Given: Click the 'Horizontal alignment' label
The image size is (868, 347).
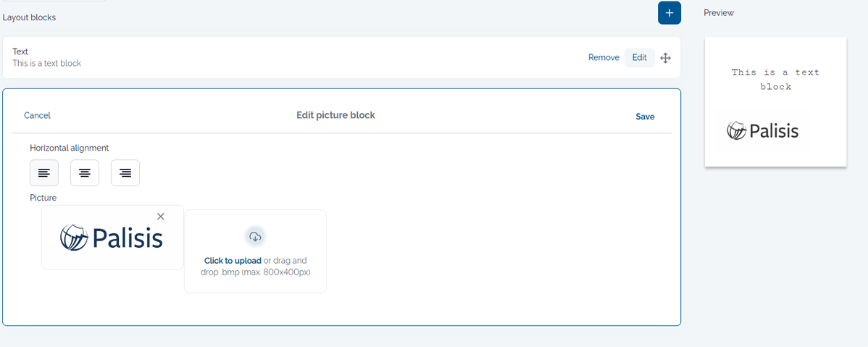Looking at the screenshot, I should coord(70,148).
